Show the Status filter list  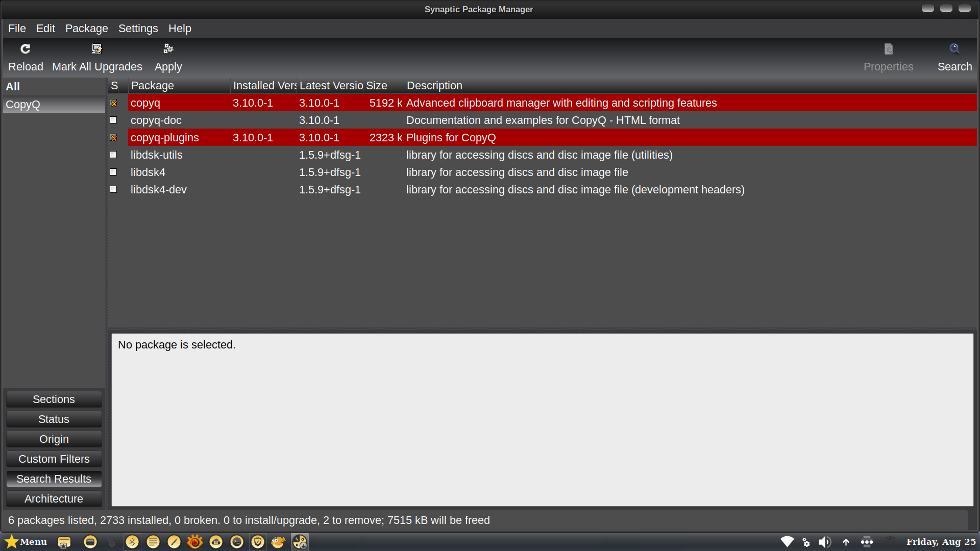click(54, 419)
